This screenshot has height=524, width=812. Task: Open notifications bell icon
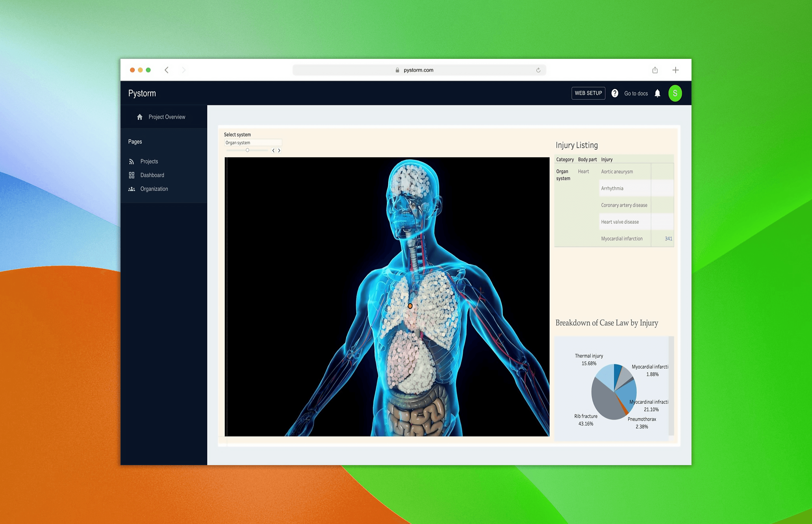657,93
